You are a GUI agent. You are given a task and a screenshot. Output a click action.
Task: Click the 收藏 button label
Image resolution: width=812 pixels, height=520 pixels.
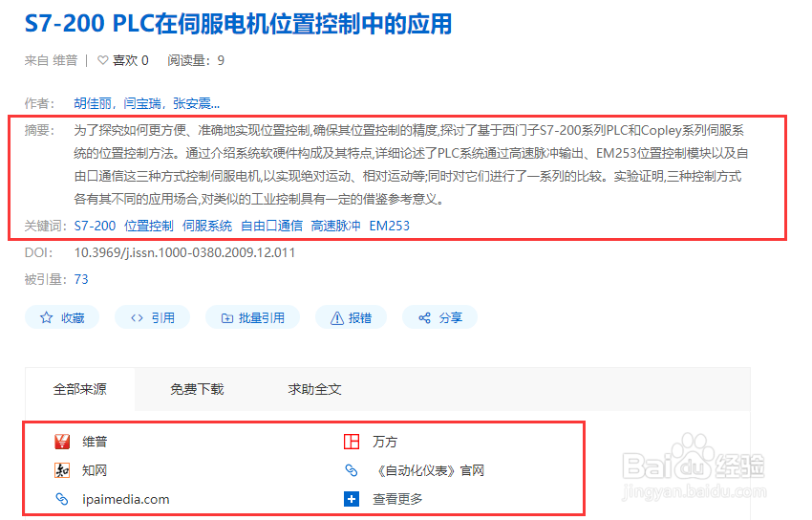pos(73,317)
